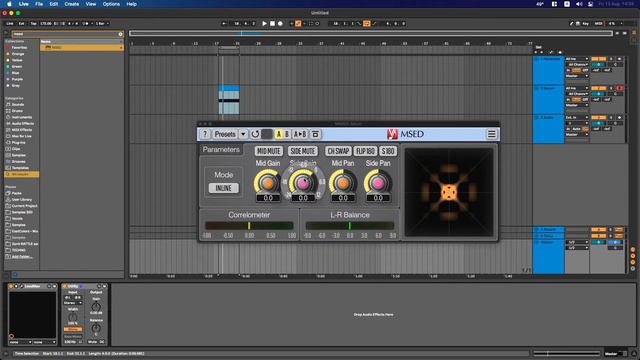This screenshot has width=640, height=360.
Task: Click the MSED reset circular arrow icon
Action: tap(255, 134)
